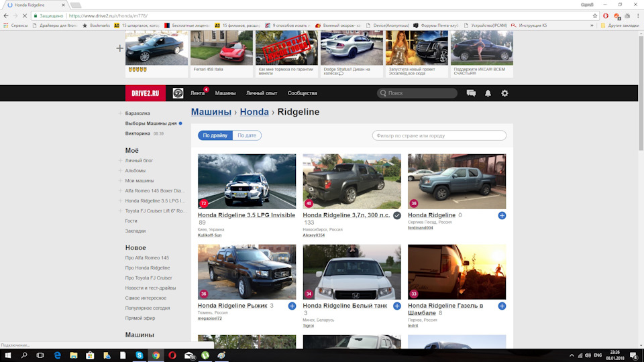Open Microsoft Store from taskbar
The width and height of the screenshot is (644, 362).
[90, 355]
